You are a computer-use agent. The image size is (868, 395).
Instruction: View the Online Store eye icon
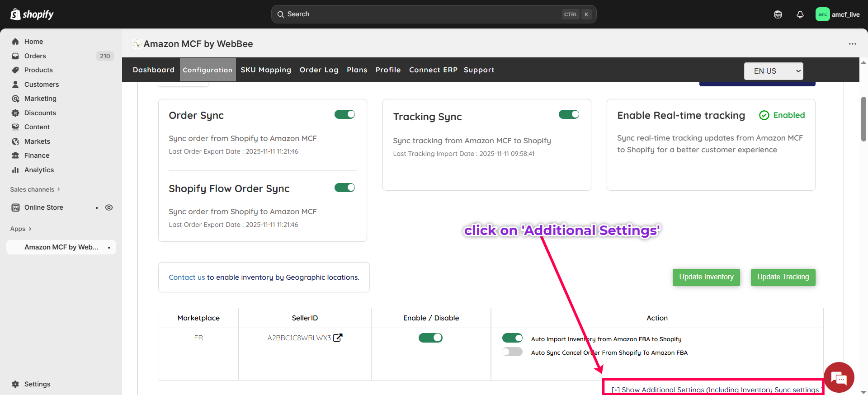tap(109, 207)
